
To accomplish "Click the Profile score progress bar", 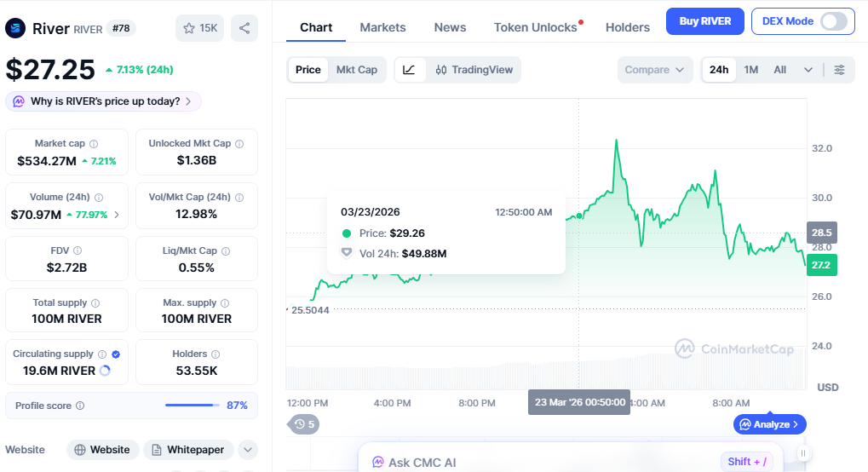I will 193,406.
